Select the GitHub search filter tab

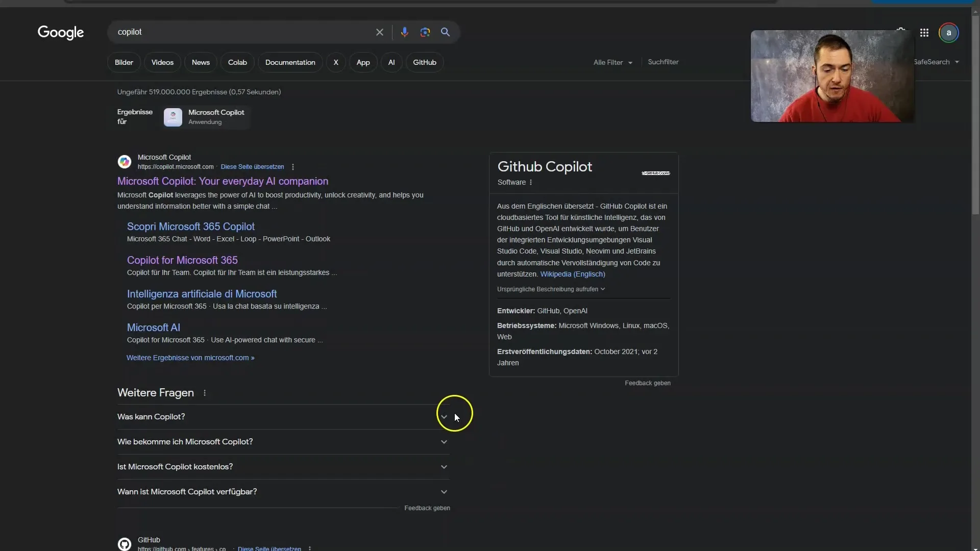pyautogui.click(x=424, y=62)
